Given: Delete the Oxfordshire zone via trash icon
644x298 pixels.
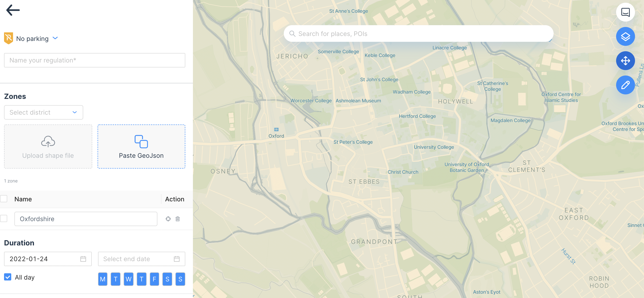Looking at the screenshot, I should pos(177,219).
